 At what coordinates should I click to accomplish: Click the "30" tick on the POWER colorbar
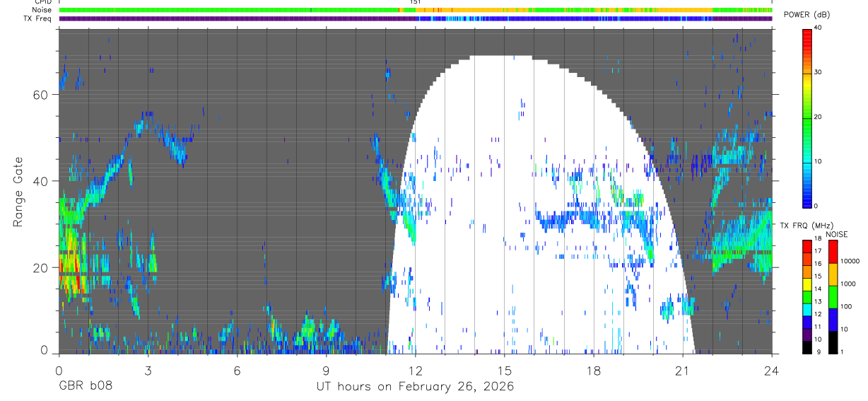tap(819, 73)
